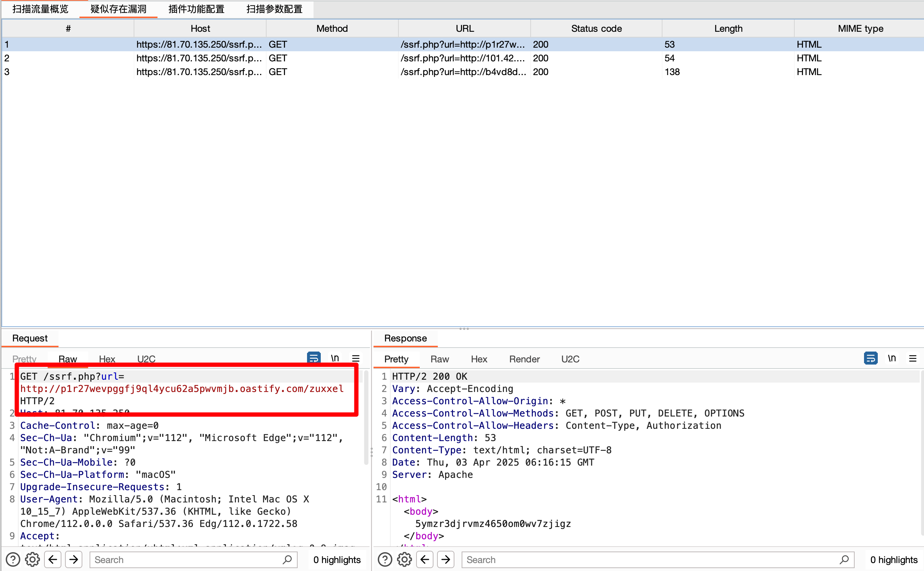Toggle word wrap icon in Response panel

[x=870, y=358]
